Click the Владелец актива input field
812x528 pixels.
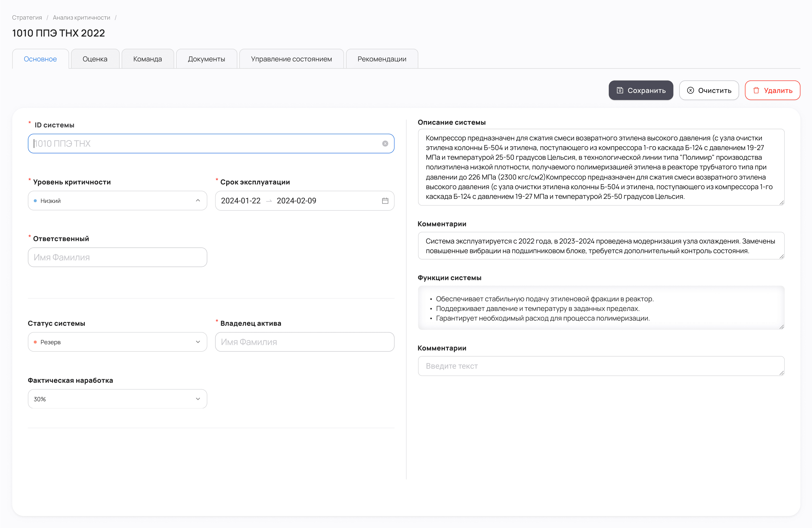point(304,342)
